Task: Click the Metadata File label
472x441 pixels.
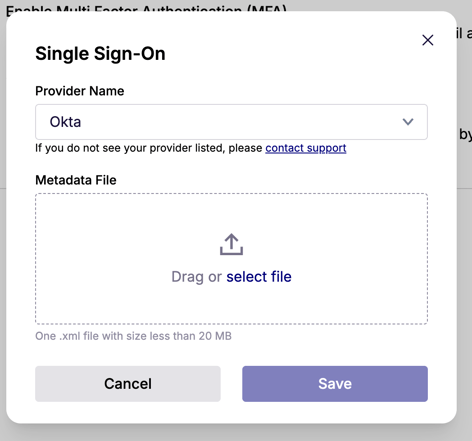Action: point(76,180)
